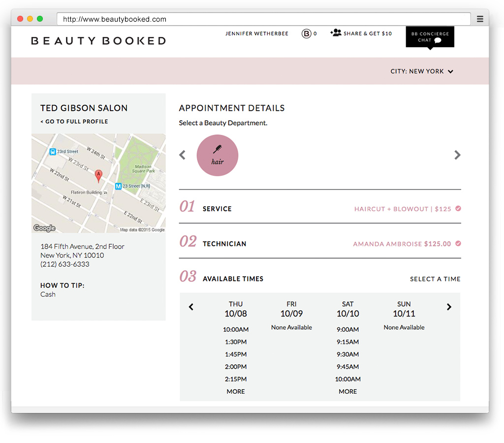Select Thursday 1:30PM time slot

[x=236, y=342]
